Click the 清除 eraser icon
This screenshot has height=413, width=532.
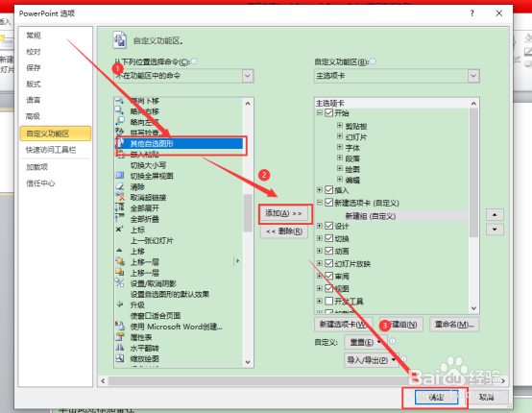[x=119, y=186]
